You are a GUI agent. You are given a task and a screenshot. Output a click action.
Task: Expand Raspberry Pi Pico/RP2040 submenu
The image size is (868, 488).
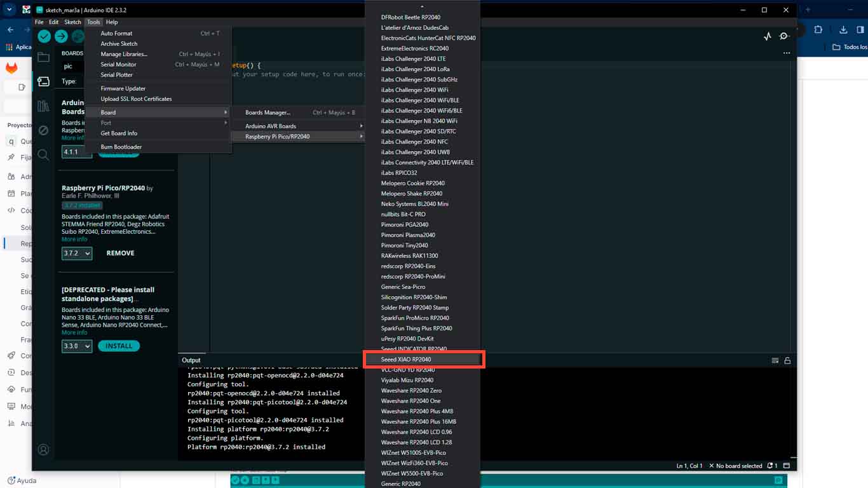297,137
